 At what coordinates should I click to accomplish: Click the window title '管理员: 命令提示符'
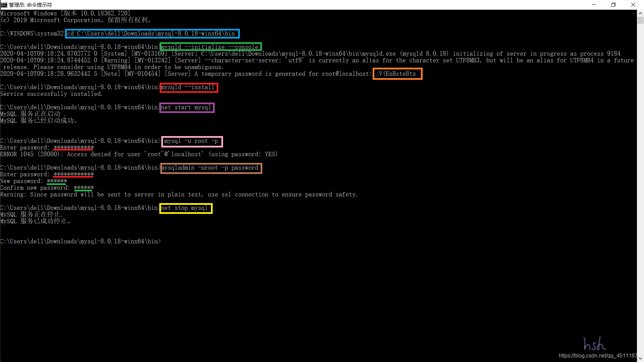point(31,5)
